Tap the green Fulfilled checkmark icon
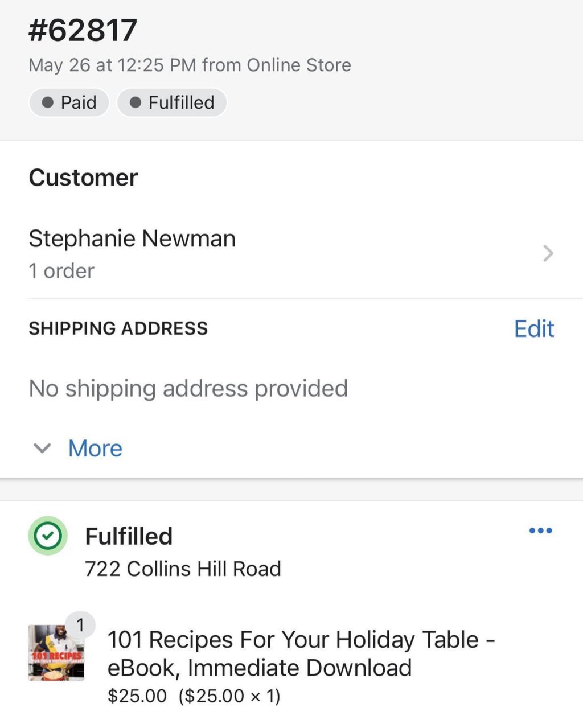Viewport: 583px width, 728px height. [x=48, y=536]
